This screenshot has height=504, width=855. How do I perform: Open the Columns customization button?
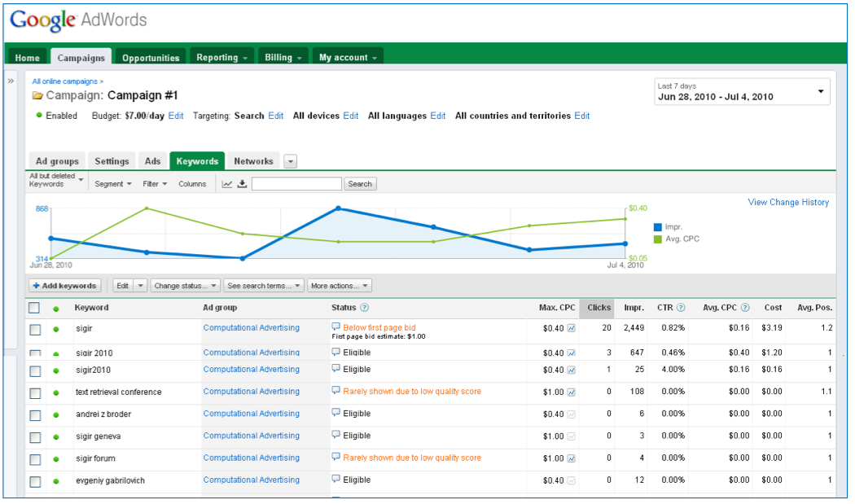point(192,184)
